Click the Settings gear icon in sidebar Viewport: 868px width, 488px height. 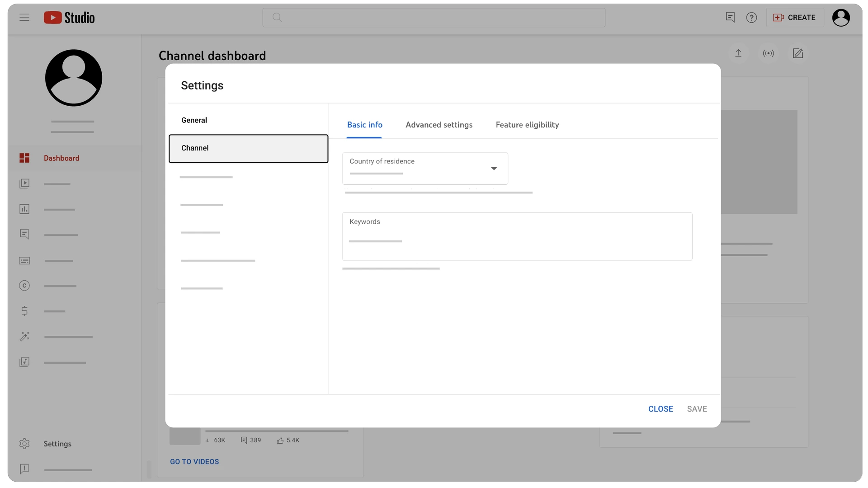[x=24, y=444]
